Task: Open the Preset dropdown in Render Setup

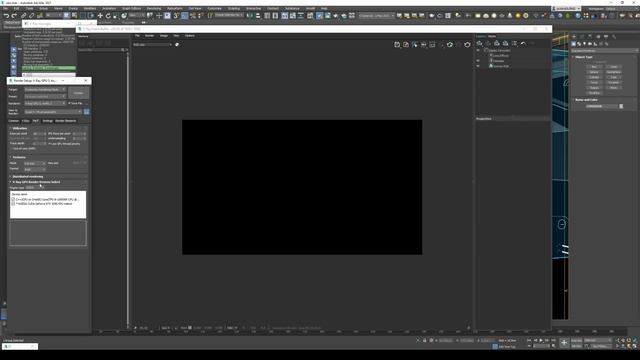Action: [x=45, y=97]
